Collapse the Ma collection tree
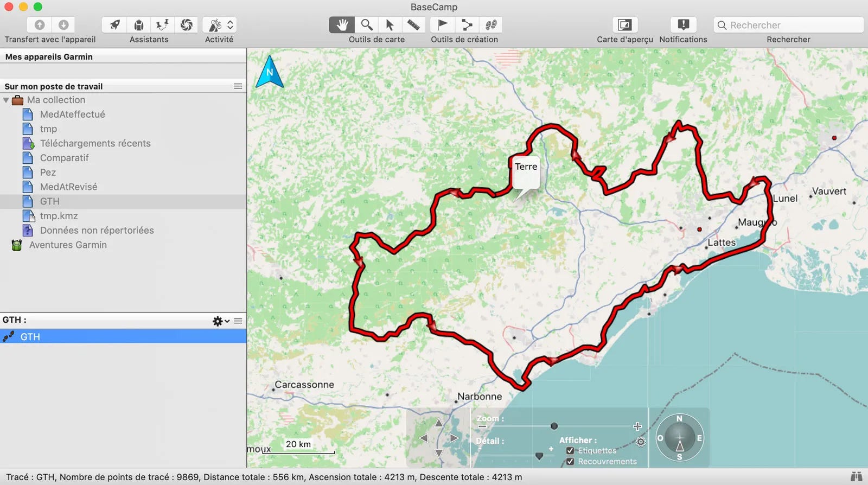Viewport: 868px width, 485px height. (x=6, y=100)
